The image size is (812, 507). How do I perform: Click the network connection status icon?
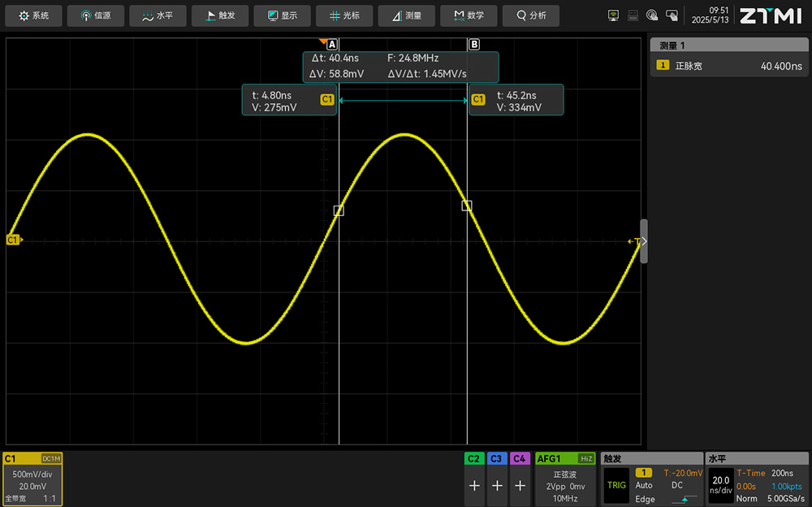(x=614, y=15)
